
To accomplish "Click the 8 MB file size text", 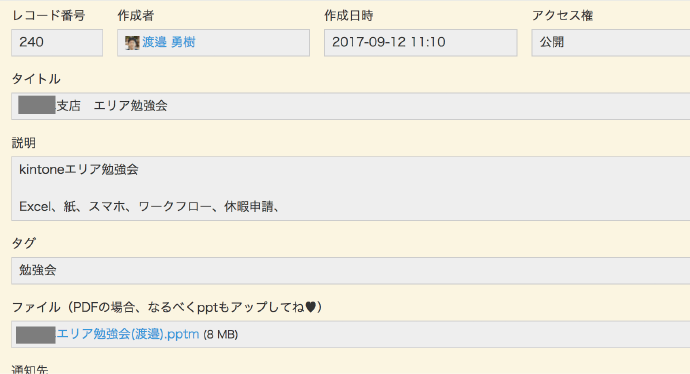I will (x=220, y=335).
